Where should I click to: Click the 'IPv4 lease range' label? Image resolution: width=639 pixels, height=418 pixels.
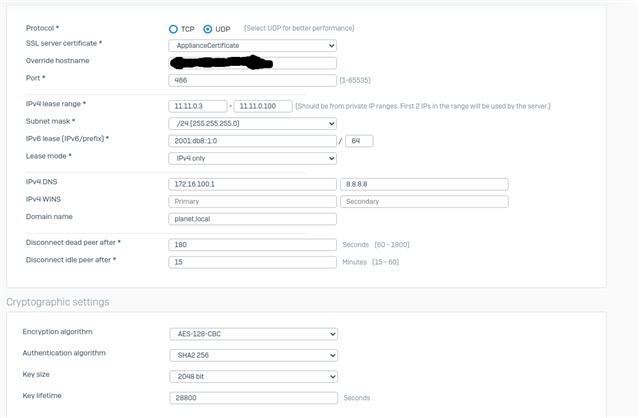[56, 104]
